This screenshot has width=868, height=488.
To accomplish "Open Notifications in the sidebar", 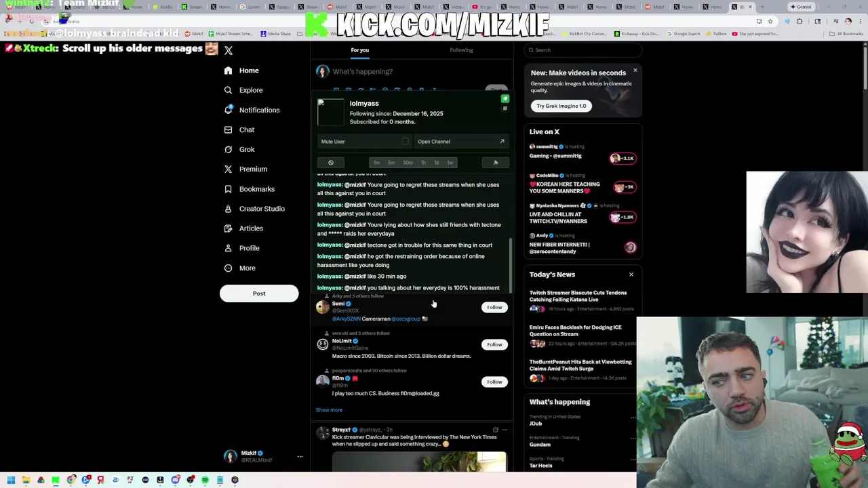I will pyautogui.click(x=252, y=110).
